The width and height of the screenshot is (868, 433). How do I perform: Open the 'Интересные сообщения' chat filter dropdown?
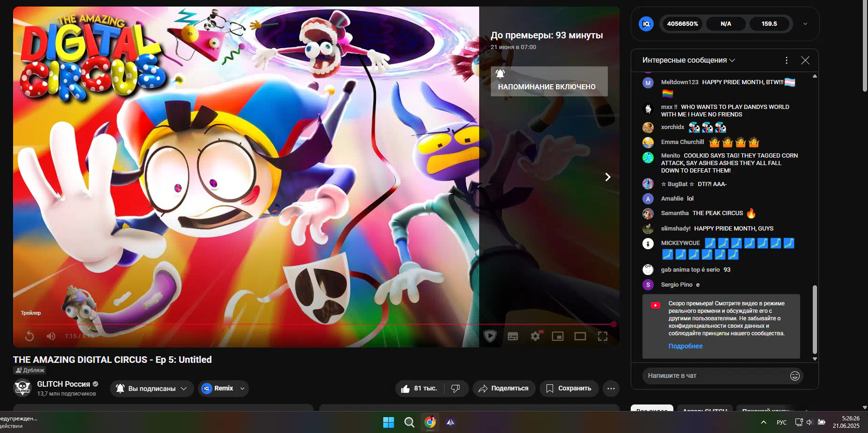pos(689,60)
